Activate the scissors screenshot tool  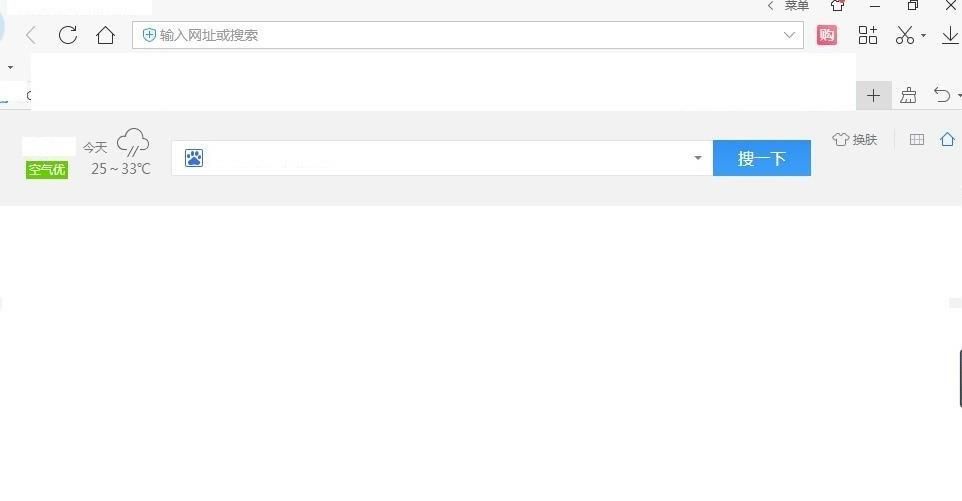pyautogui.click(x=904, y=35)
